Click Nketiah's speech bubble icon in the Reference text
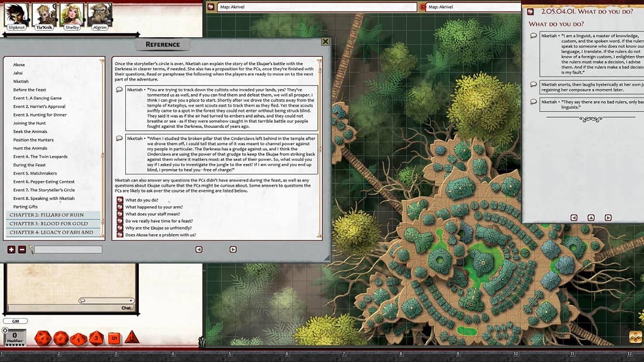 [x=119, y=89]
